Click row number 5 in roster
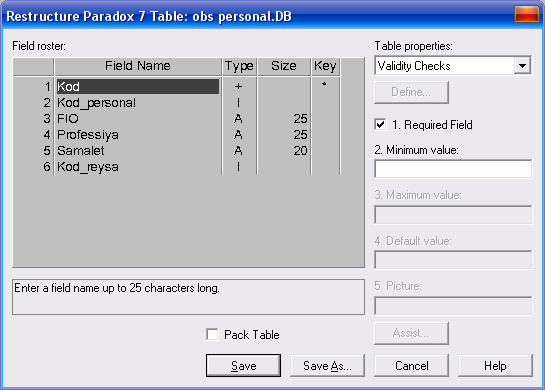The image size is (545, 390). [47, 151]
